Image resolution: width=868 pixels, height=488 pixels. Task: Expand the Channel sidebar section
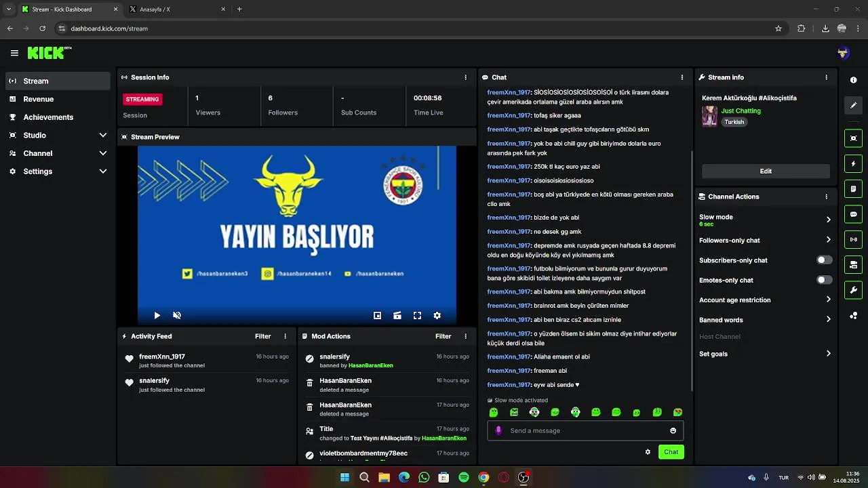click(x=58, y=153)
